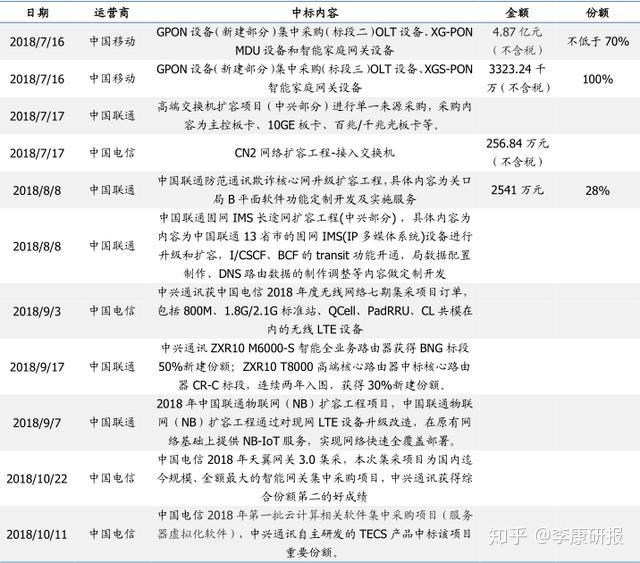Click the 高端交换机扩容项目 description text

coord(315,116)
